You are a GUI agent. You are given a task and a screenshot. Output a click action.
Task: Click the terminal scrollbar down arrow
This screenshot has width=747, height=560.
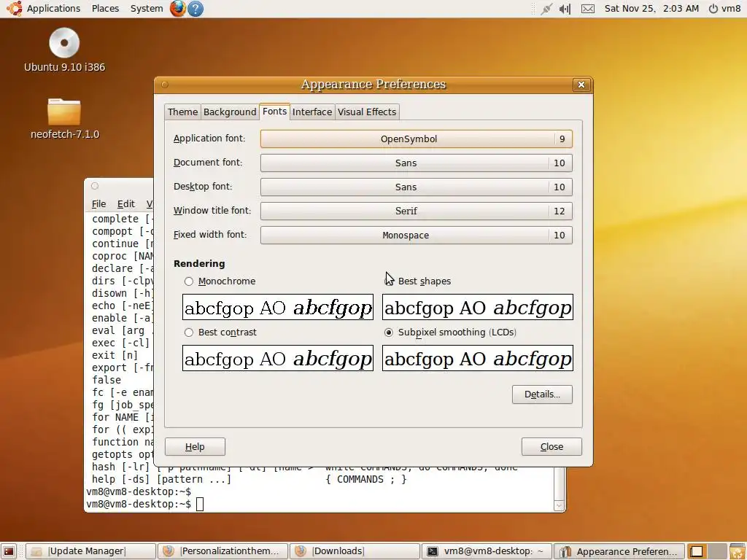point(560,506)
